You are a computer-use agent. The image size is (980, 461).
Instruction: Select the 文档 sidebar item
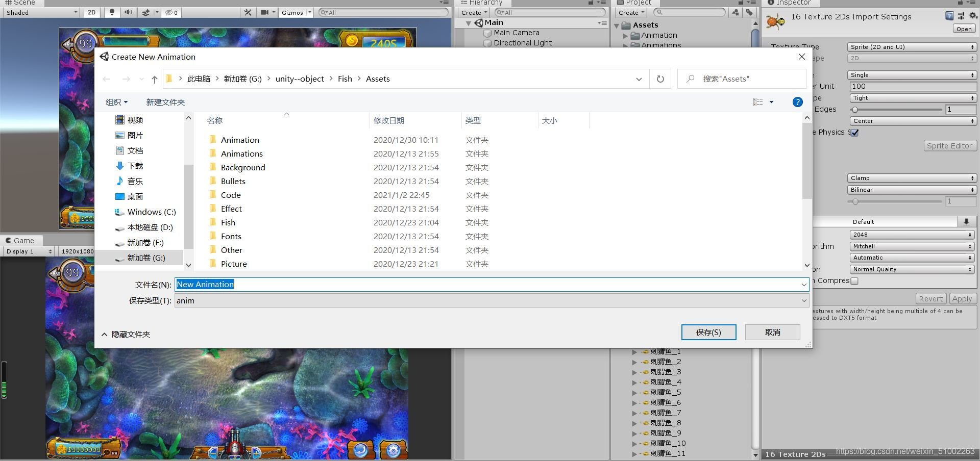click(x=135, y=150)
